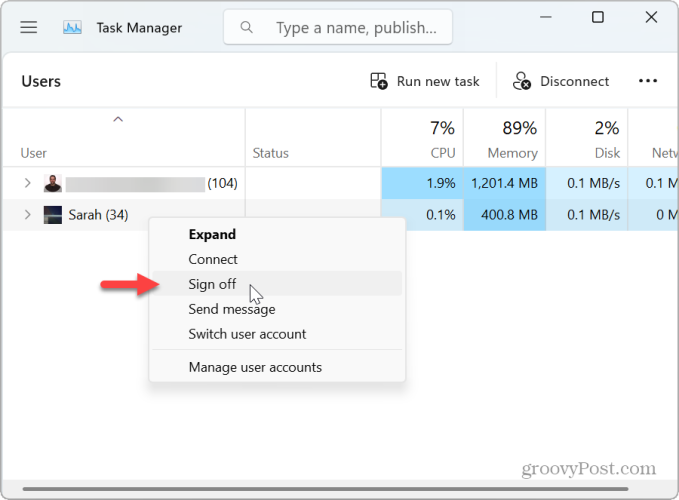
Task: Choose Switch user account in context menu
Action: pos(277,334)
